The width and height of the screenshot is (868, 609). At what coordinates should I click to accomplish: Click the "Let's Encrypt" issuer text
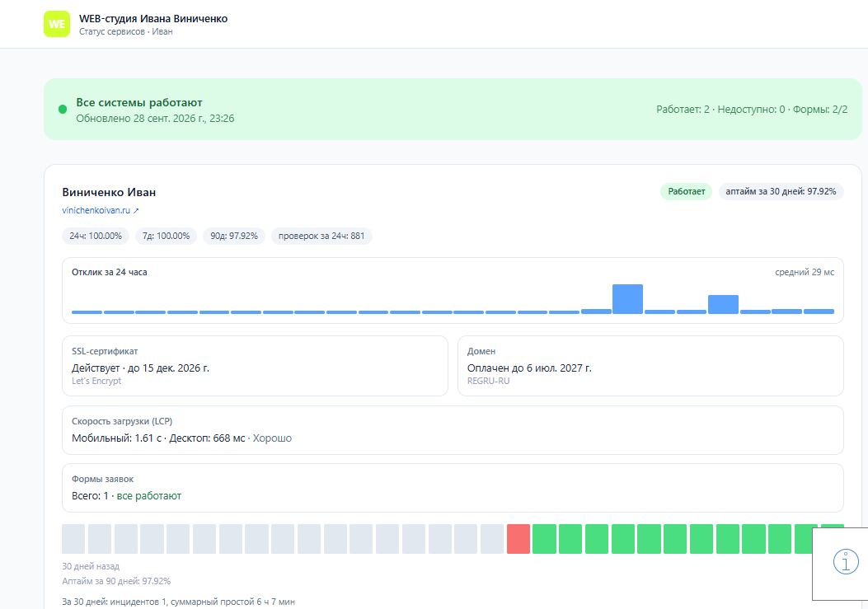pyautogui.click(x=96, y=381)
